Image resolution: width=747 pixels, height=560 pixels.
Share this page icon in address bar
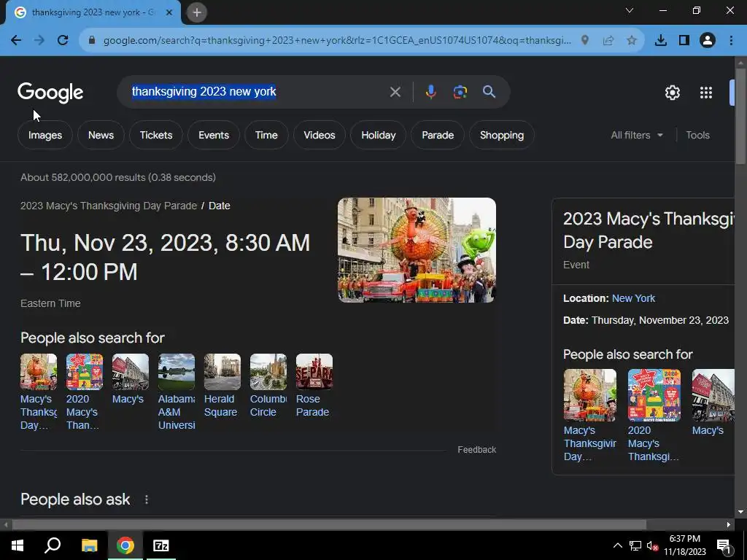coord(608,41)
